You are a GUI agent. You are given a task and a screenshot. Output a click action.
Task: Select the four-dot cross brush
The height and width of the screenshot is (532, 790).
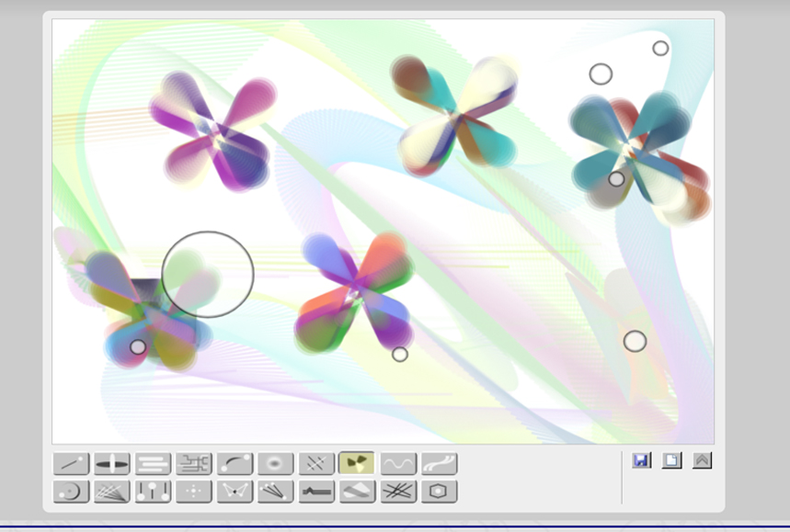coord(194,492)
